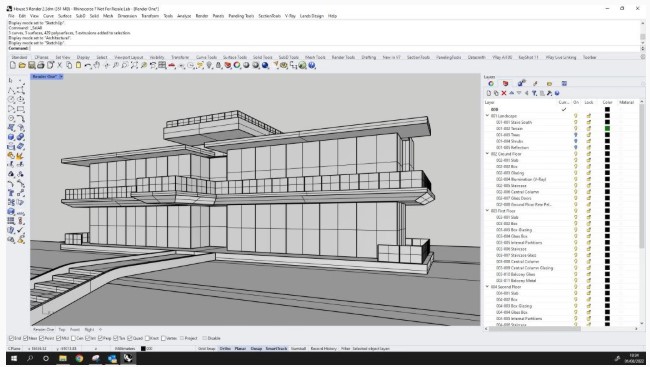
Task: Click the four-viewport layout icon
Action: click(162, 65)
